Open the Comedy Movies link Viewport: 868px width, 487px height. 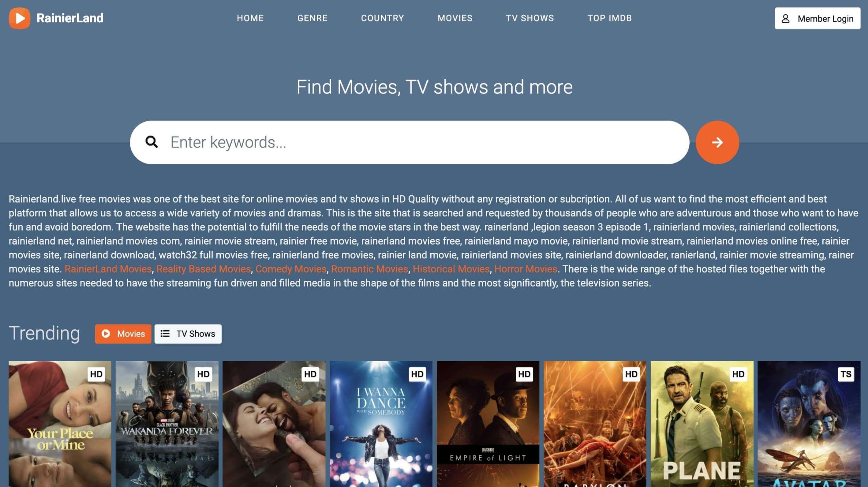point(291,269)
